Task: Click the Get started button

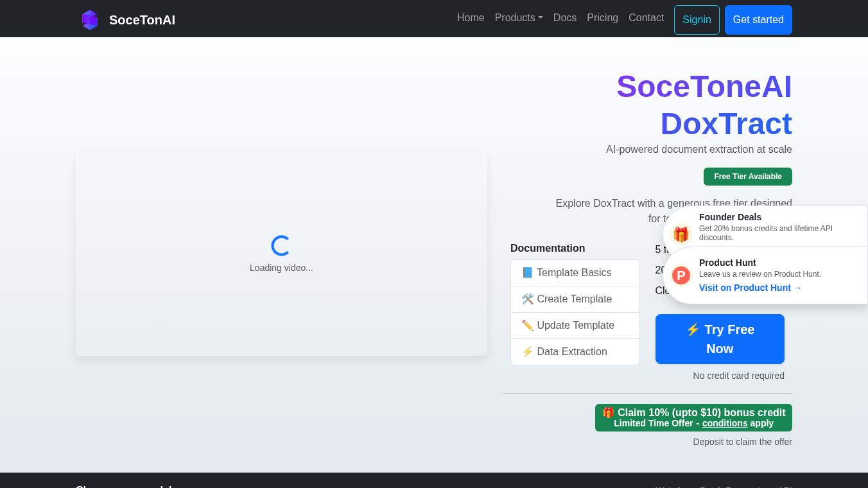Action: [x=758, y=20]
